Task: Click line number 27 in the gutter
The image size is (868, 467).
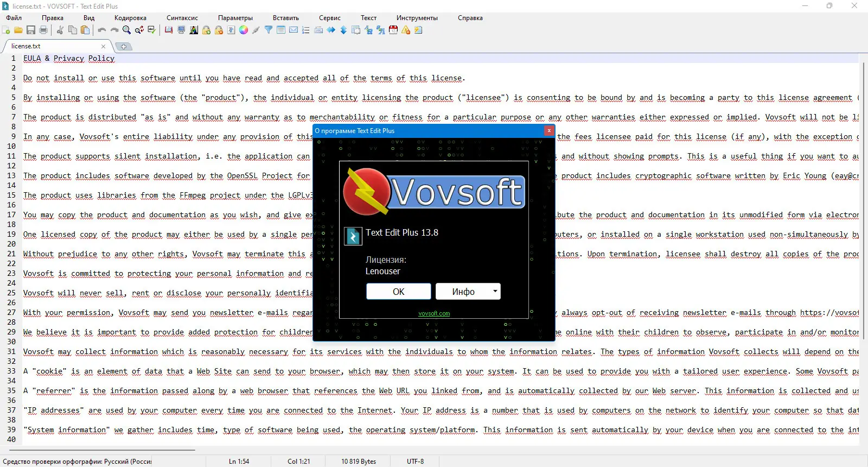Action: [x=11, y=312]
